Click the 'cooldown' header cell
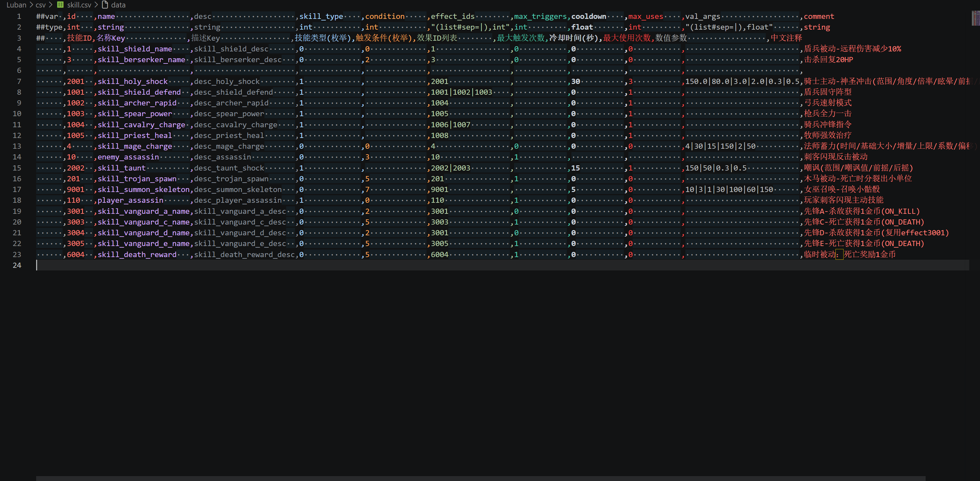Screen dimensions: 980x481 (x=589, y=16)
